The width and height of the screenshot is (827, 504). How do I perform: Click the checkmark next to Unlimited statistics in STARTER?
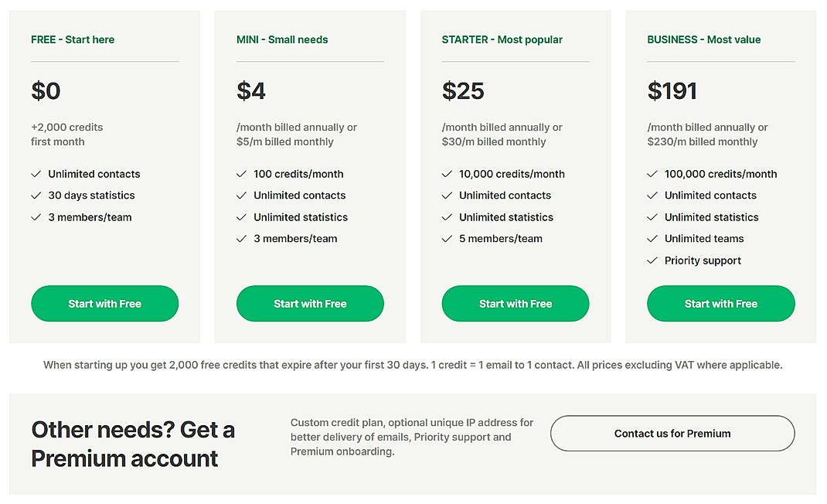tap(447, 217)
